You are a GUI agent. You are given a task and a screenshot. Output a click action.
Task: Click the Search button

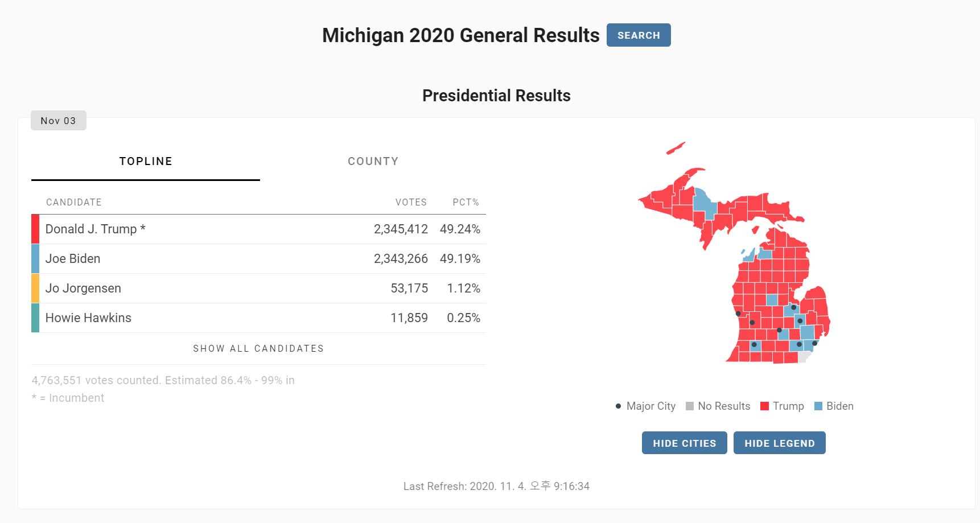pyautogui.click(x=639, y=35)
